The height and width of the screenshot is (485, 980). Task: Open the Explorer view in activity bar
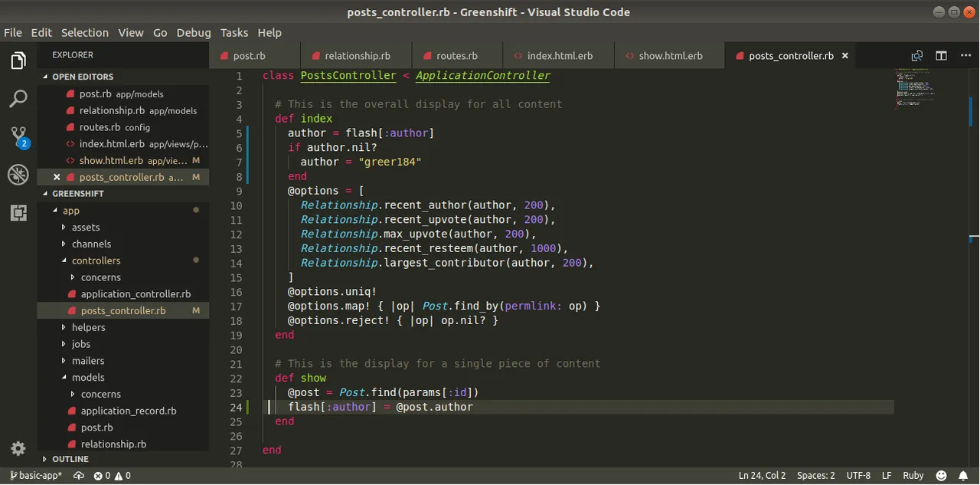point(18,61)
